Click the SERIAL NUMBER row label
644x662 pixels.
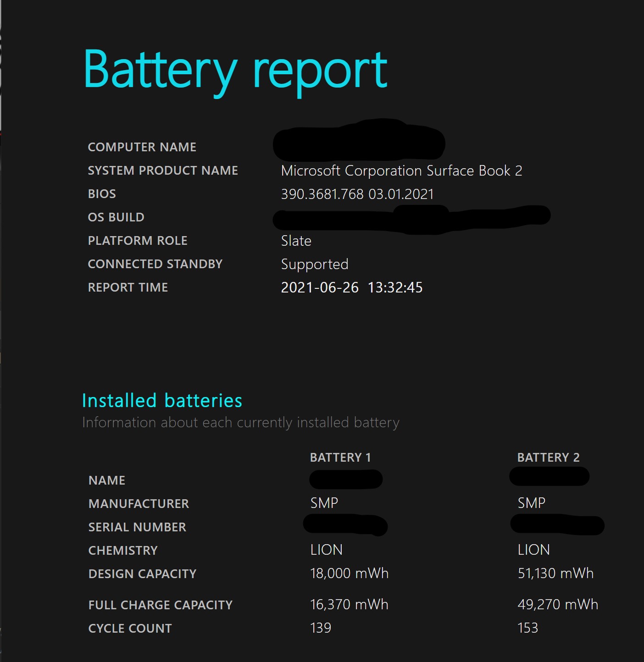[x=137, y=527]
